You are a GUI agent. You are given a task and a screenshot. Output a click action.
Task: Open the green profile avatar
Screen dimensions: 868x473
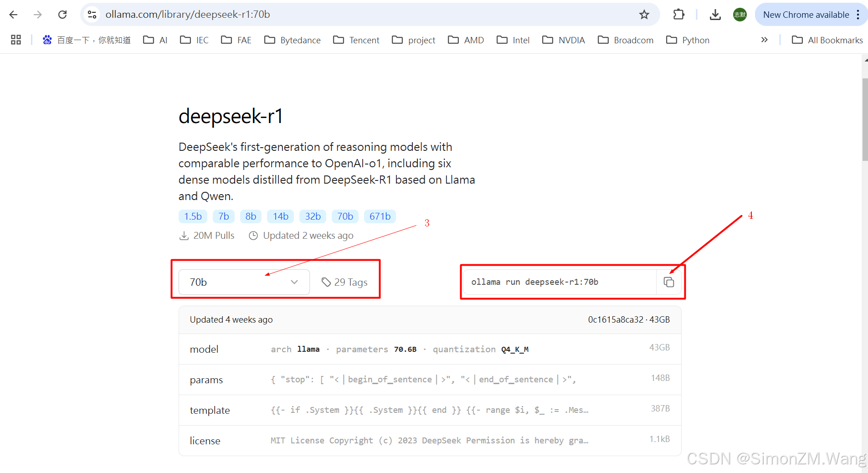[740, 15]
